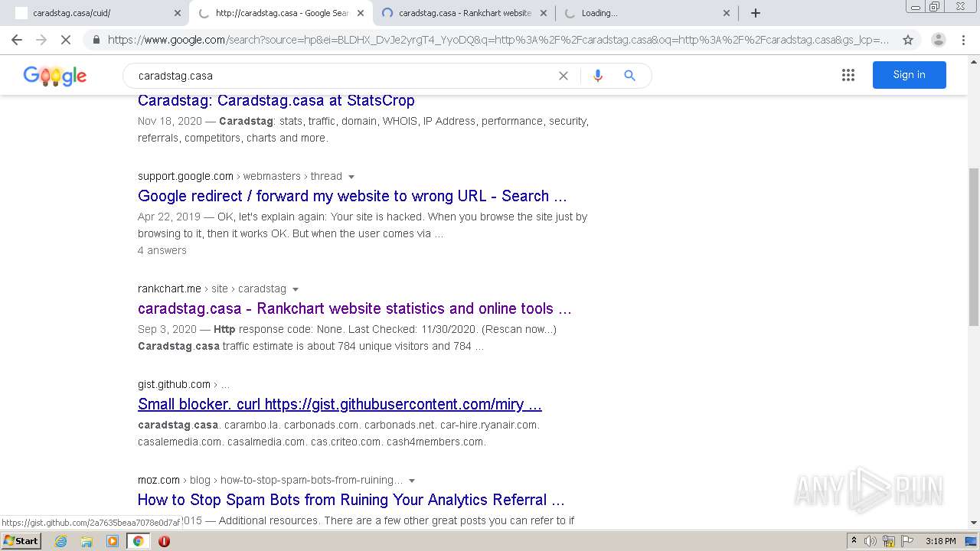Click the Sign in button

(909, 75)
